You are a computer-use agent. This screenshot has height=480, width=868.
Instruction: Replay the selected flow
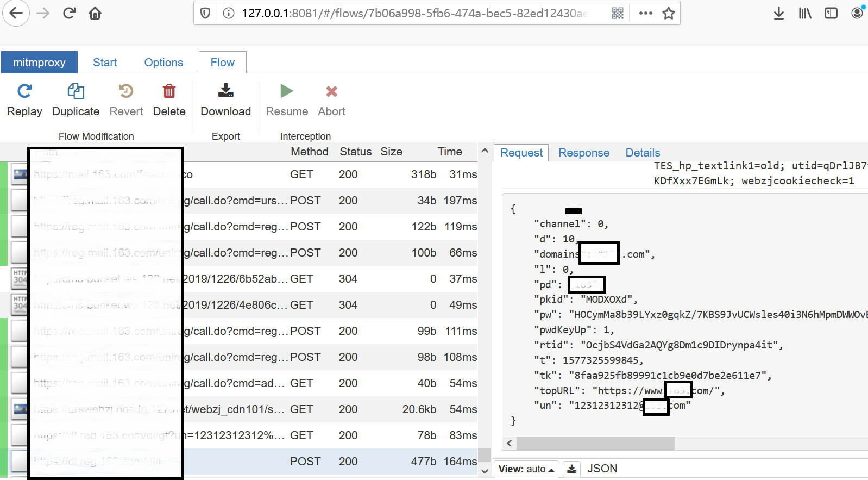pos(24,100)
